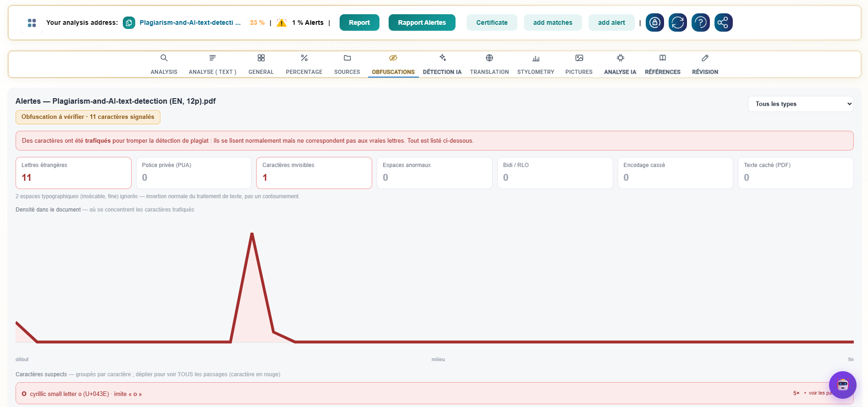
Task: Click the yellow warning alert triangle icon
Action: coord(281,22)
